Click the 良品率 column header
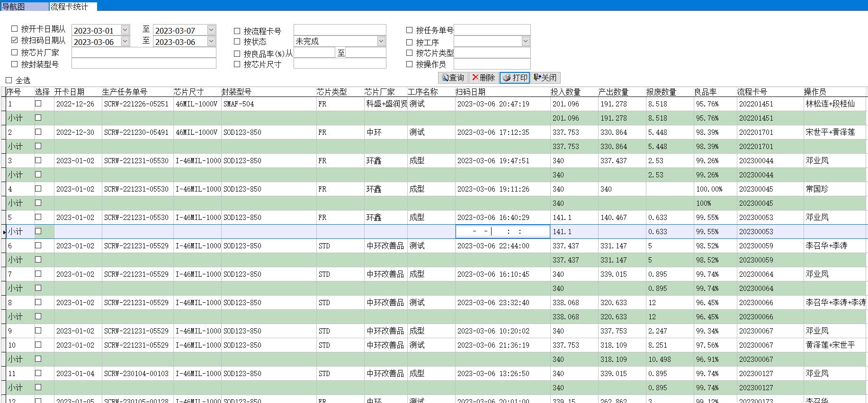Screen dimensions: 868x403 (706, 92)
